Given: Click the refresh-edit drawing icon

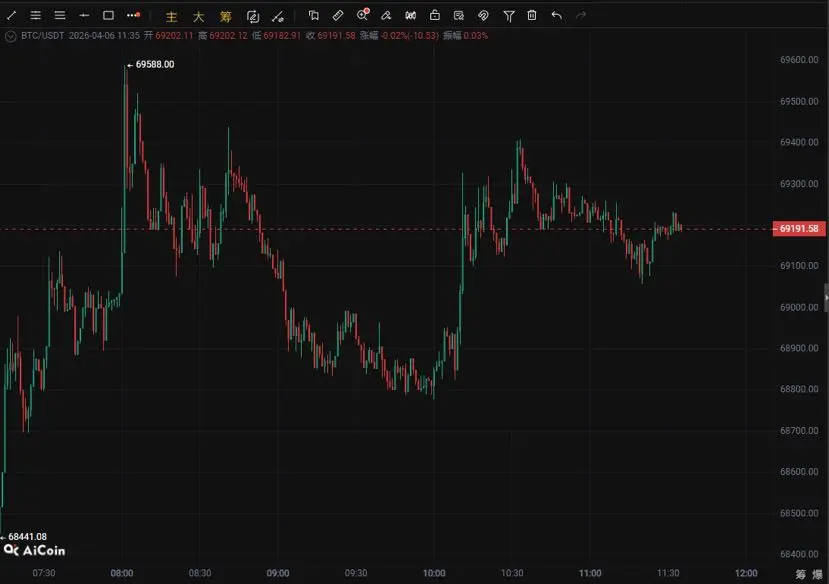Looking at the screenshot, I should (x=253, y=17).
